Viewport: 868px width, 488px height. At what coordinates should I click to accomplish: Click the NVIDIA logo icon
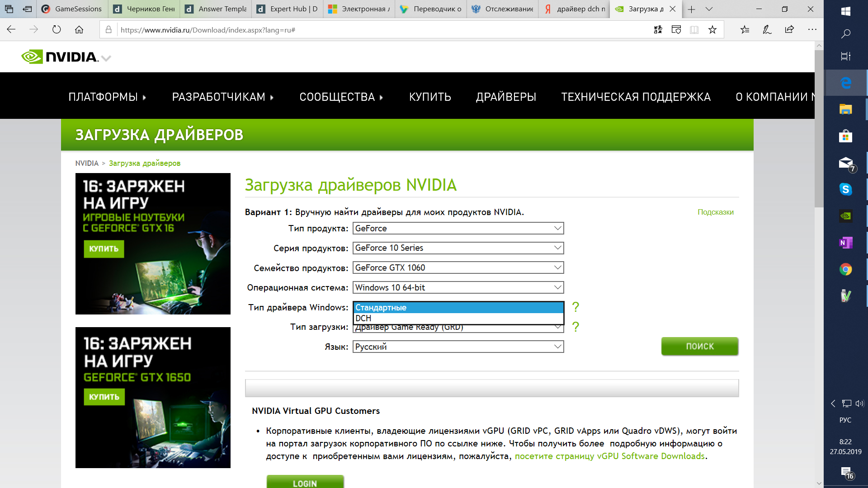(32, 56)
